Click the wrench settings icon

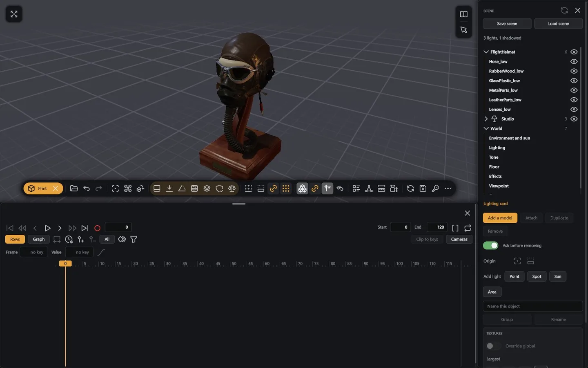[436, 188]
